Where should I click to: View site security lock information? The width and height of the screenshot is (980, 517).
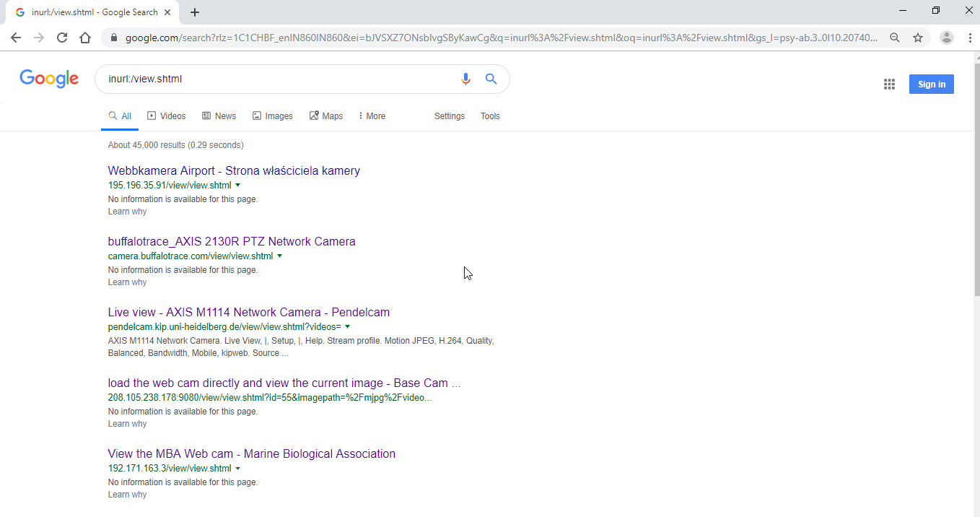[x=114, y=38]
